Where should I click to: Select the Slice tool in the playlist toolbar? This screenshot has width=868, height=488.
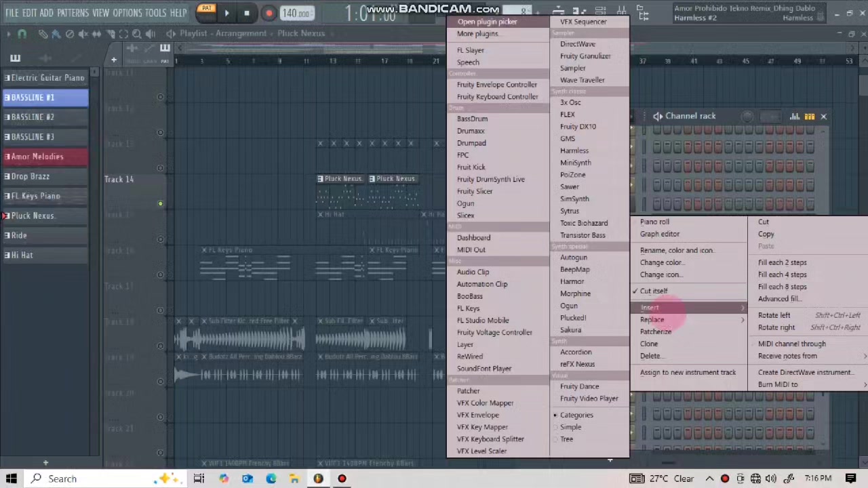click(110, 34)
